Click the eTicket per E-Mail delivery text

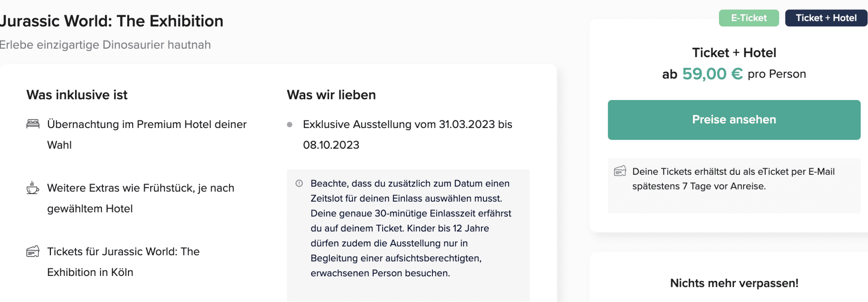point(733,179)
